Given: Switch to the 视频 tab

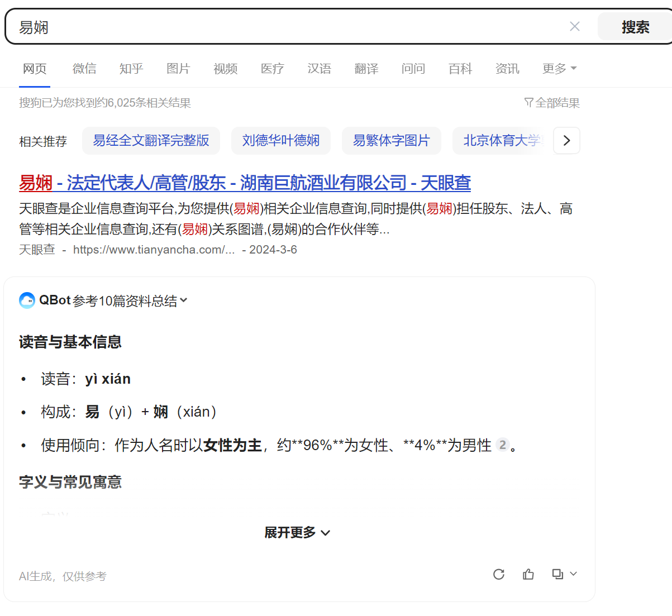Looking at the screenshot, I should tap(226, 69).
